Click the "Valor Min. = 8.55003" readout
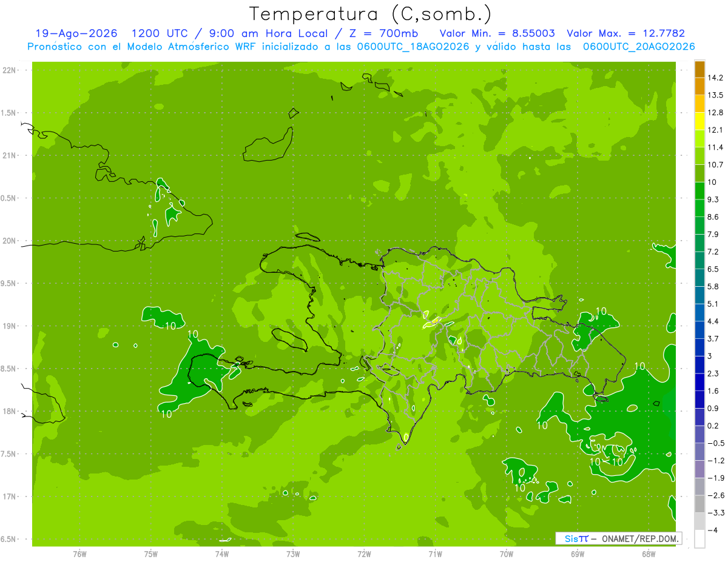Image resolution: width=728 pixels, height=562 pixels. point(497,33)
